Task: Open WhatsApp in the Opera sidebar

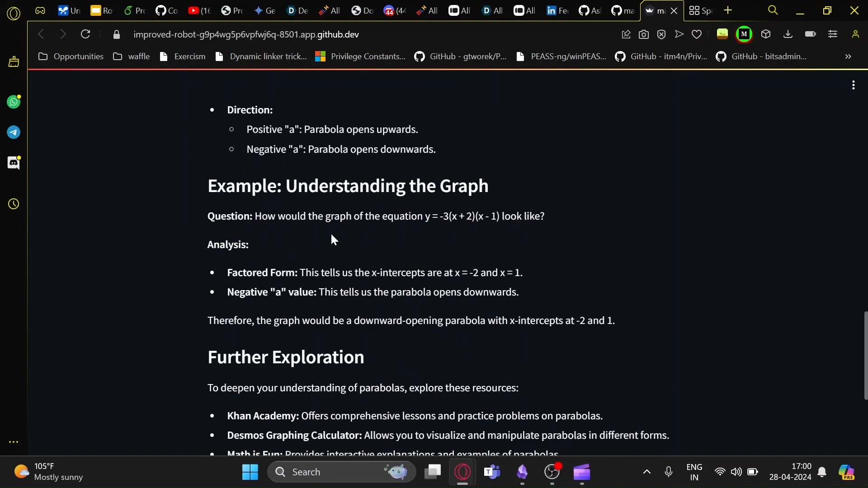Action: (x=14, y=102)
